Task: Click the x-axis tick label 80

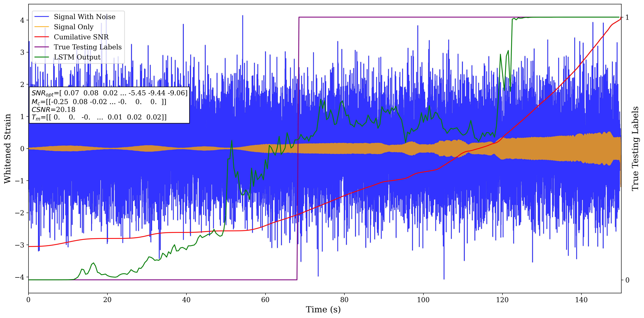Action: 344,300
